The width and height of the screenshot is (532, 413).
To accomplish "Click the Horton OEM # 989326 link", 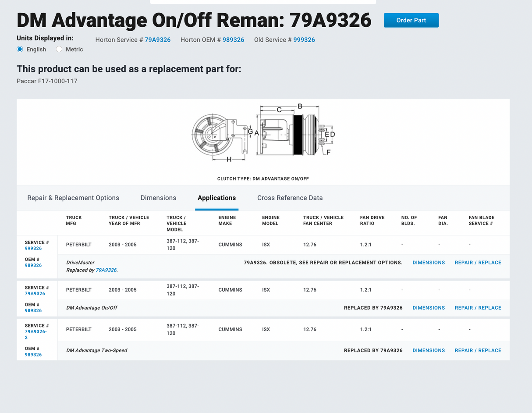I will (x=233, y=39).
